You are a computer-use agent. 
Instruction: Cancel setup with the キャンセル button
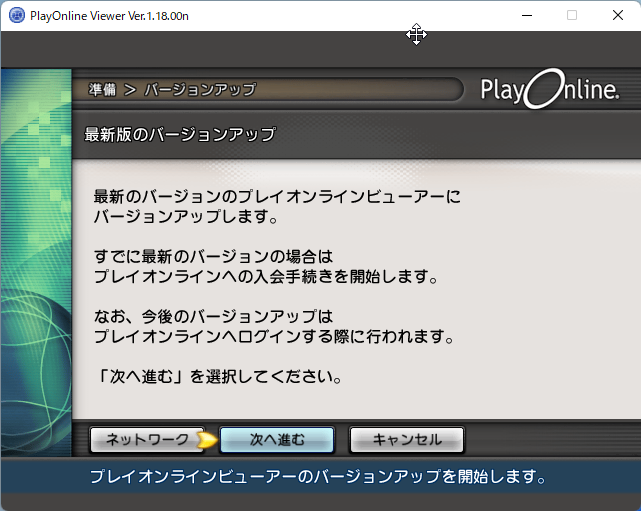(x=407, y=440)
